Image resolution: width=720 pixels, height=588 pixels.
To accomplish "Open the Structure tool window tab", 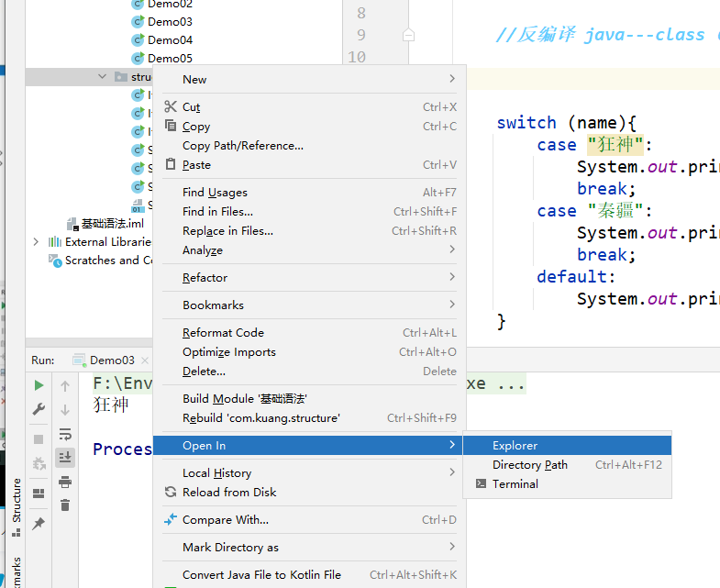I will click(x=17, y=506).
